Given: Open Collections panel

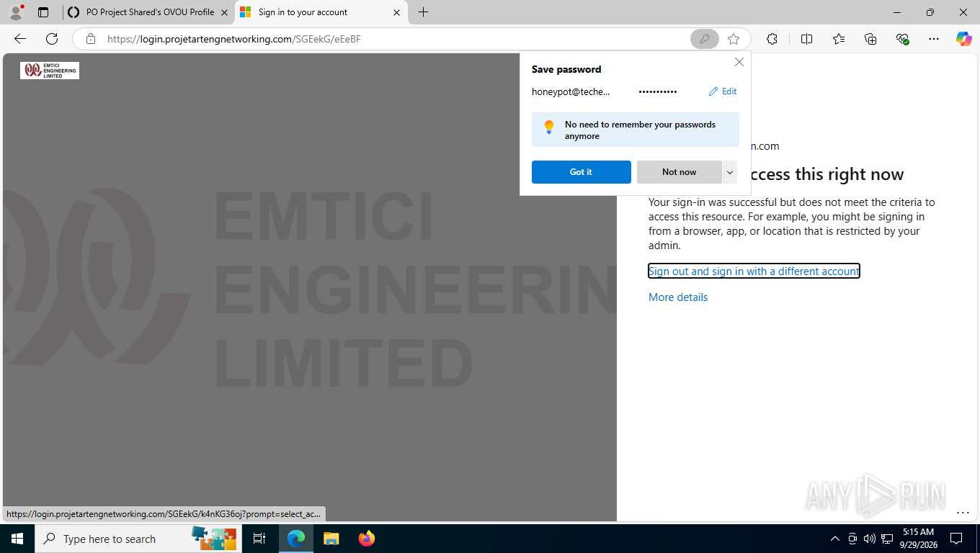Looking at the screenshot, I should click(x=870, y=39).
